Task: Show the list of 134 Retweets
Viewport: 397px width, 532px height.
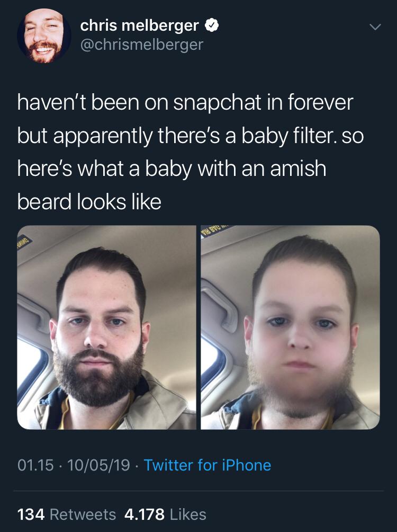Action: click(x=67, y=515)
